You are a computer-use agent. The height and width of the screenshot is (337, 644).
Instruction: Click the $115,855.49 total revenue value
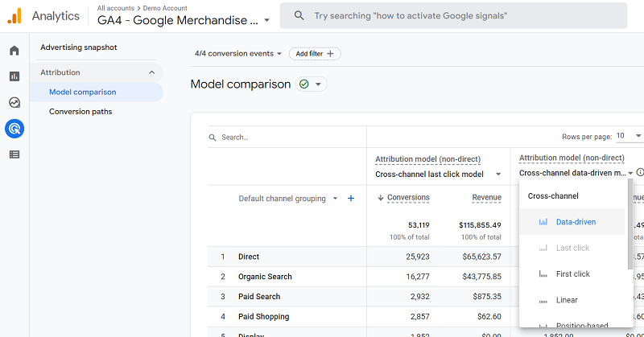pyautogui.click(x=480, y=225)
